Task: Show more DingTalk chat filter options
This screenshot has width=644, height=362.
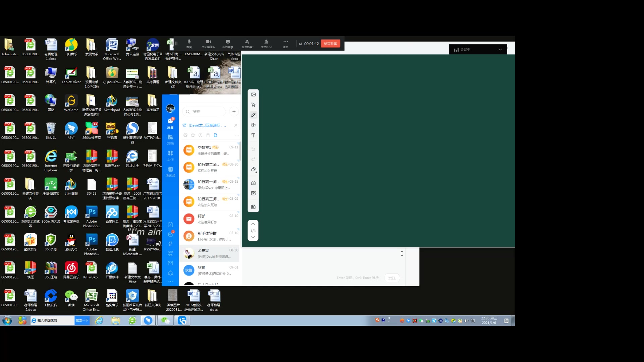Action: click(x=237, y=135)
